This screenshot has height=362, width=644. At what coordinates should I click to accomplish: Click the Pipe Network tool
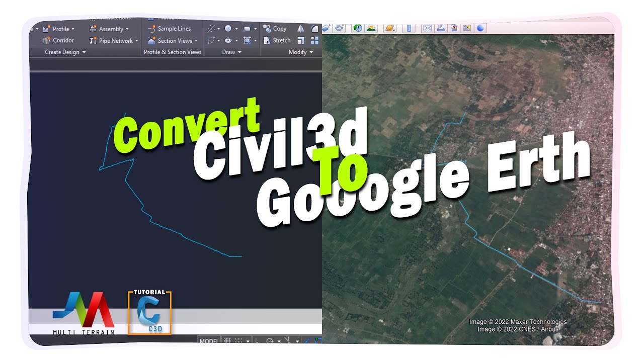[x=111, y=41]
